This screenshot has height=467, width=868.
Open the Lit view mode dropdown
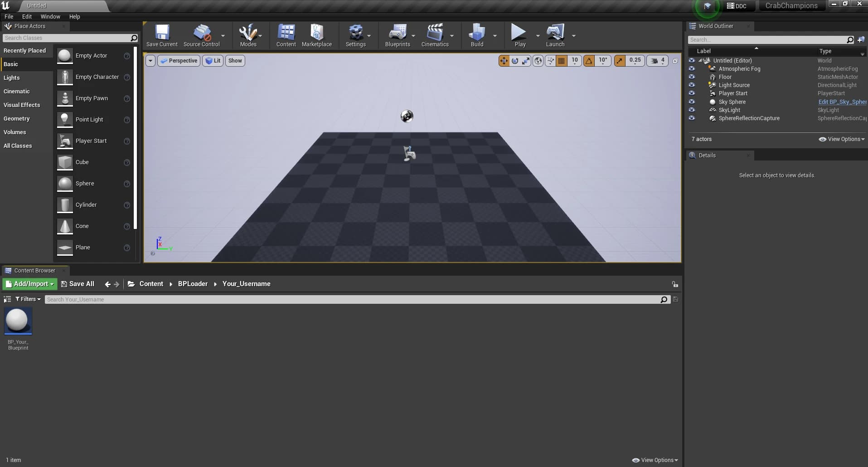213,61
